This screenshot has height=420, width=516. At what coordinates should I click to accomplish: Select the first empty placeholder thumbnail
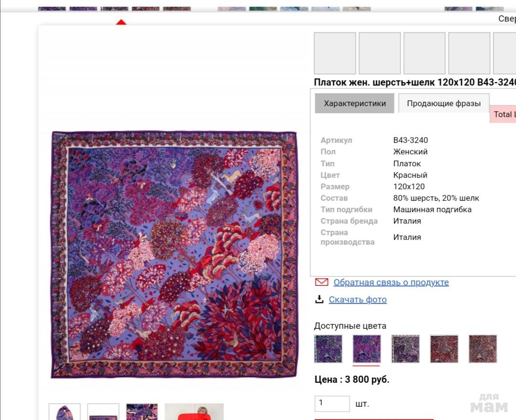coord(335,53)
